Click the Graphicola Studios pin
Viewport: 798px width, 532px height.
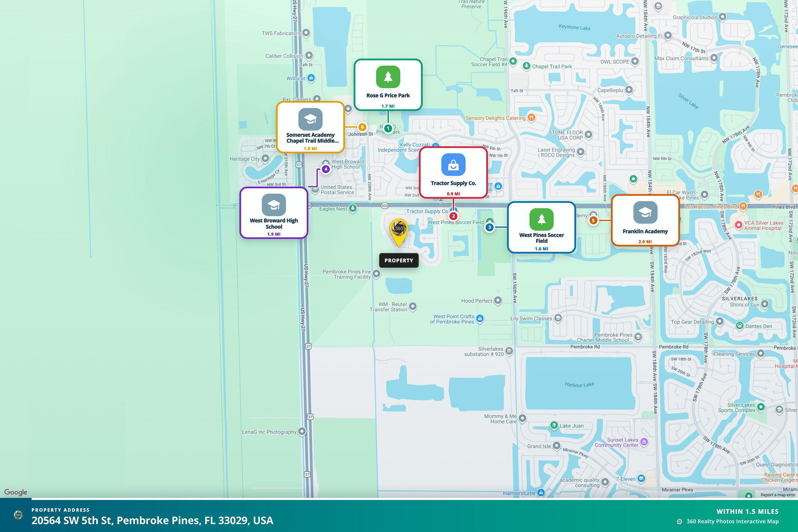(723, 17)
